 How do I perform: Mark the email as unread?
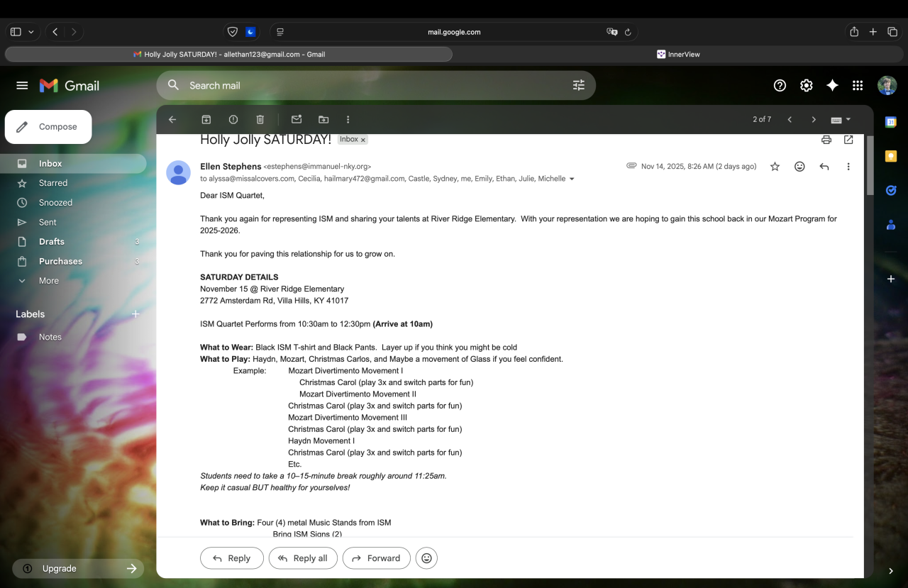(x=297, y=119)
